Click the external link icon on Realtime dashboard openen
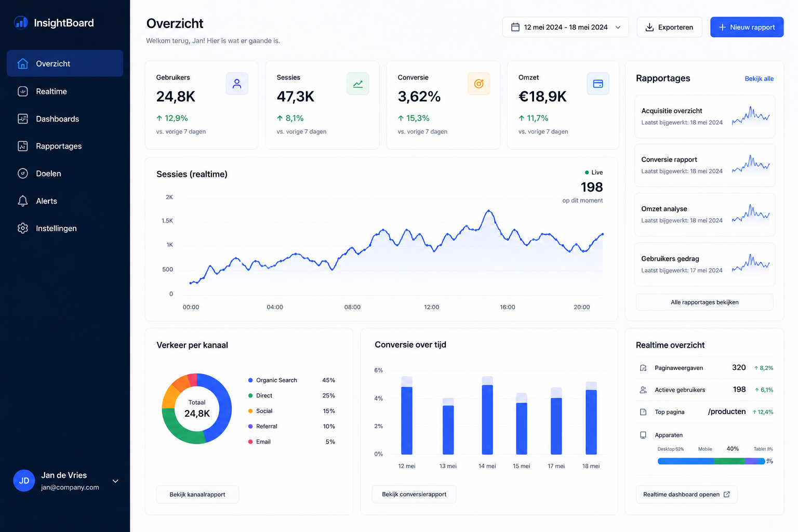 coord(727,494)
